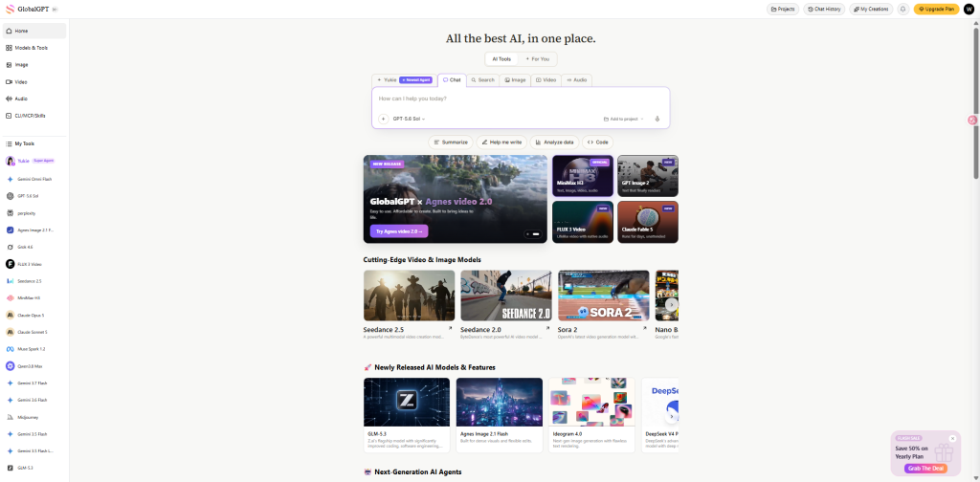
Task: Toggle the banner carousel indicator
Action: click(532, 234)
